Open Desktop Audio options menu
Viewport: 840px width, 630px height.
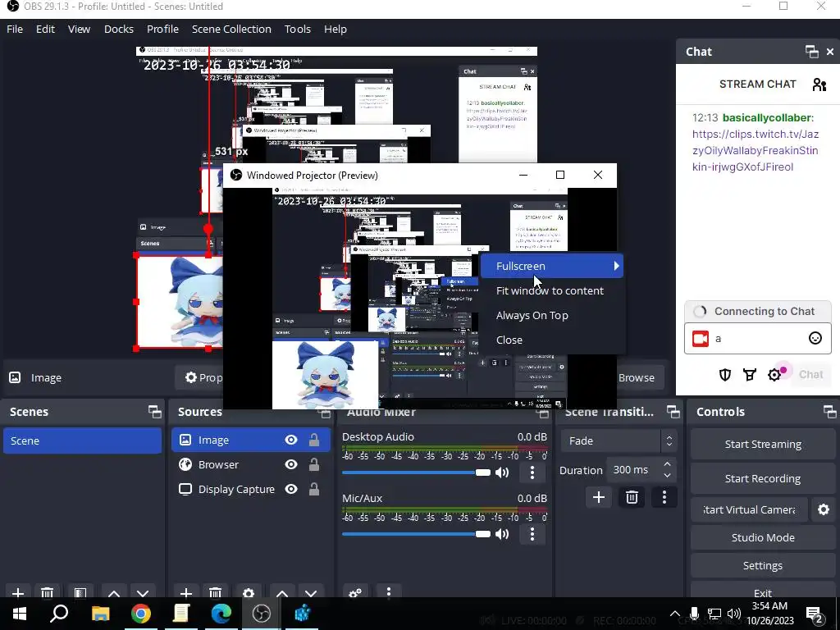[532, 472]
